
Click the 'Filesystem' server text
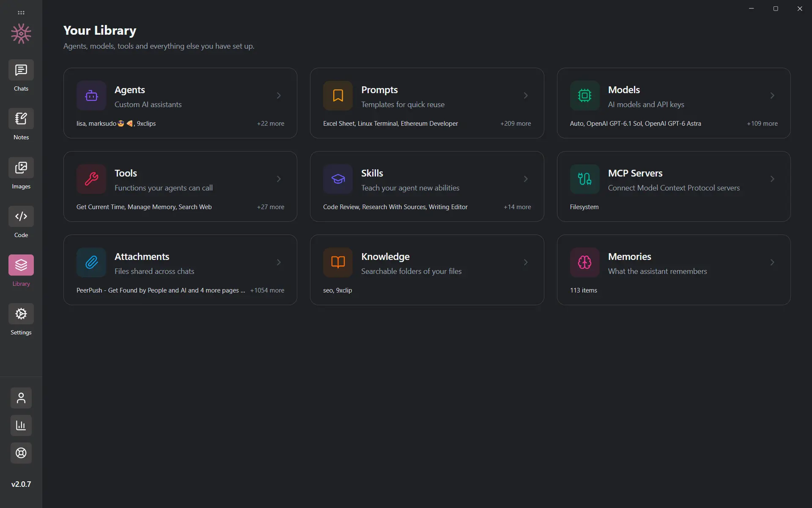(584, 207)
